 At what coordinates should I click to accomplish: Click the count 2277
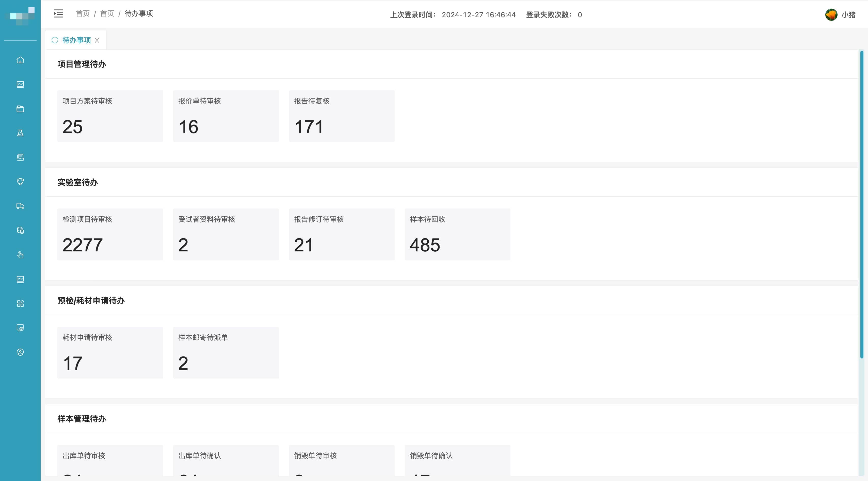(x=83, y=245)
